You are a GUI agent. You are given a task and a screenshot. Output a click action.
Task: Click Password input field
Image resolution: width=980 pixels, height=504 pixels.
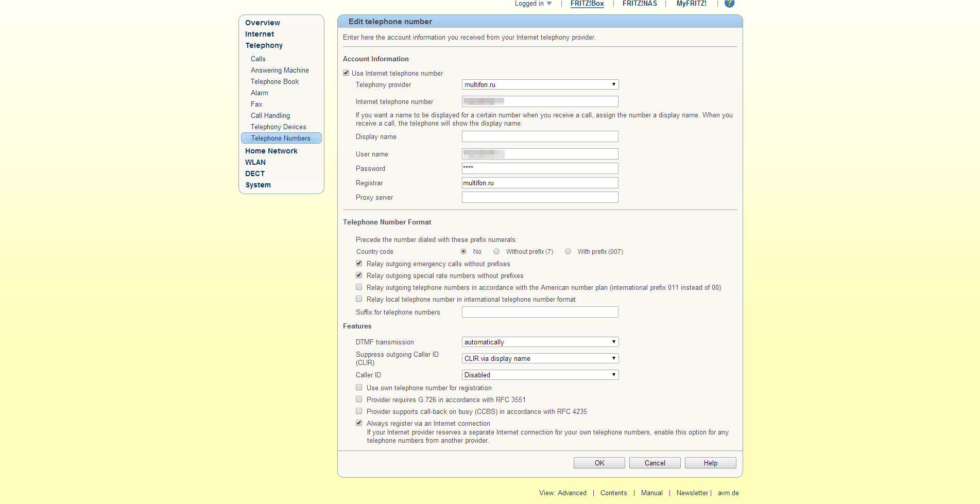tap(540, 168)
